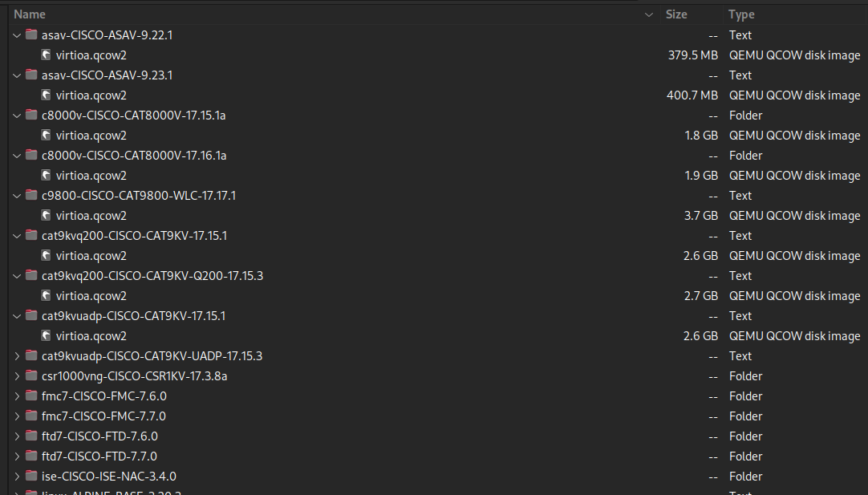This screenshot has width=868, height=495.
Task: Expand the ftd7-CISCO-FTD-7.6.0 folder
Action: point(17,436)
